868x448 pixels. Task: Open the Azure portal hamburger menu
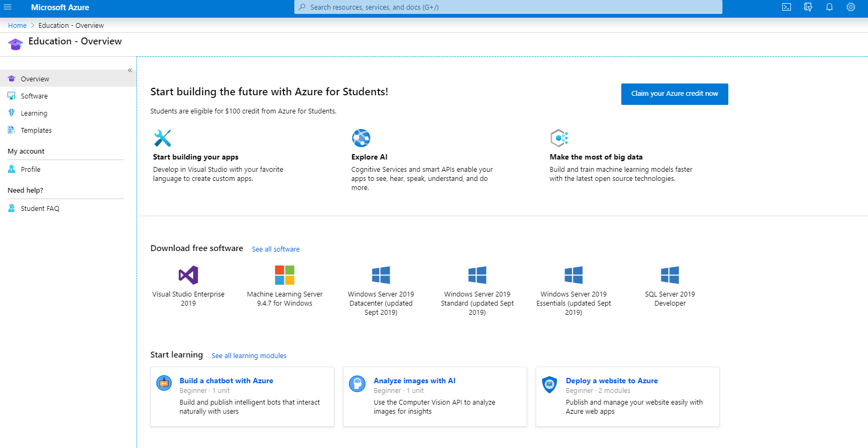pyautogui.click(x=7, y=7)
